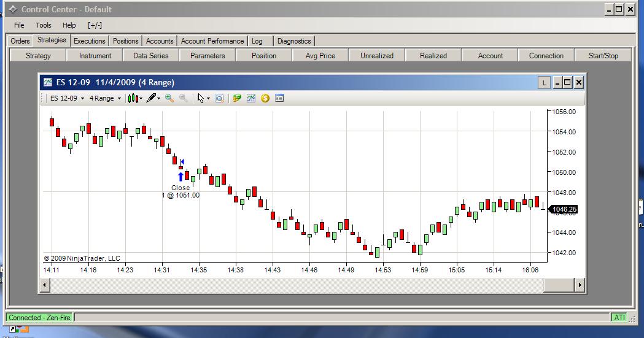
Task: Open the File menu
Action: coord(19,25)
